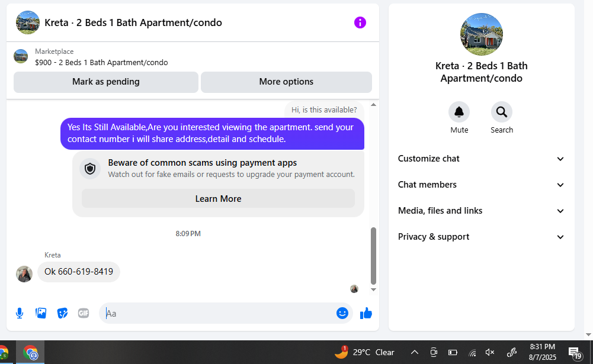Screen dimensions: 593x364
Task: Open the GIF picker icon
Action: (84, 313)
